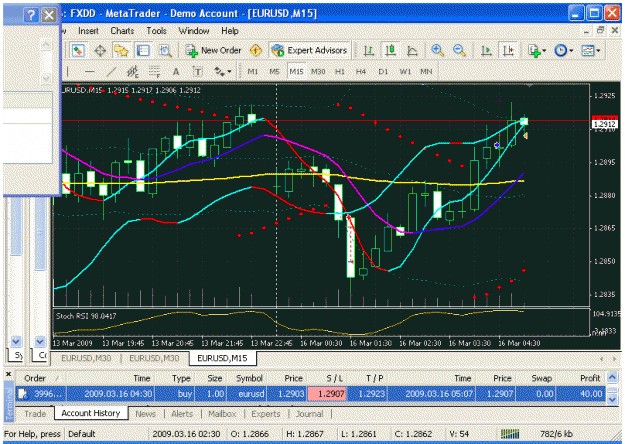Switch to the Trade terminal tab
The width and height of the screenshot is (625, 444).
[x=35, y=414]
